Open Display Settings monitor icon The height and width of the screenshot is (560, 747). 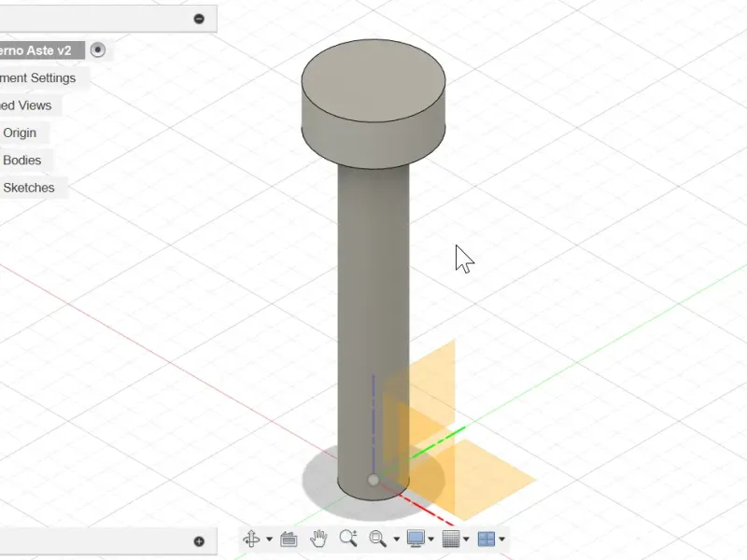(416, 539)
